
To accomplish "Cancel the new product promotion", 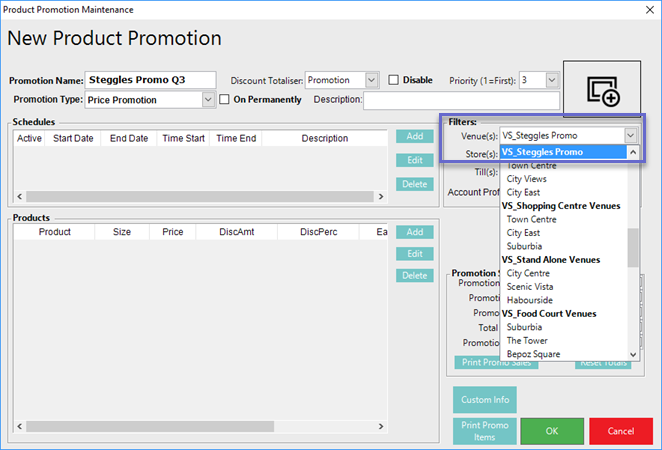I will pos(621,430).
